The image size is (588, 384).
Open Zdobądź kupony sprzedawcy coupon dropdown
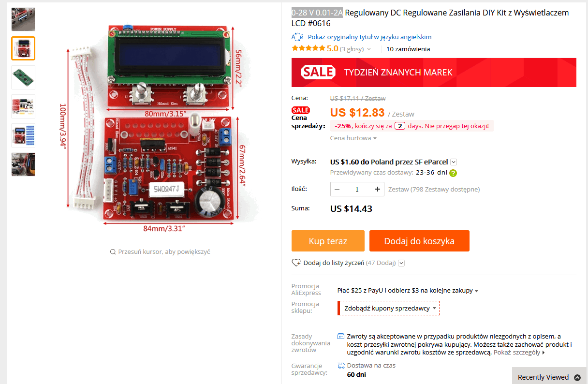[x=390, y=308]
